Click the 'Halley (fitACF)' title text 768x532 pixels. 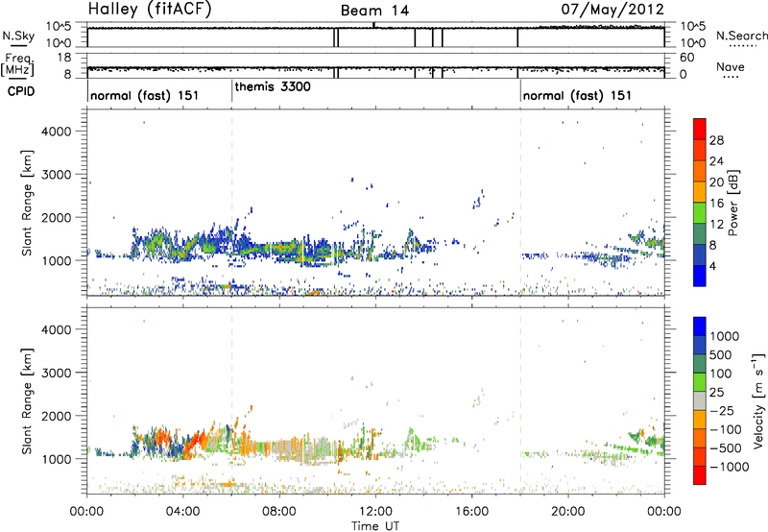(150, 9)
